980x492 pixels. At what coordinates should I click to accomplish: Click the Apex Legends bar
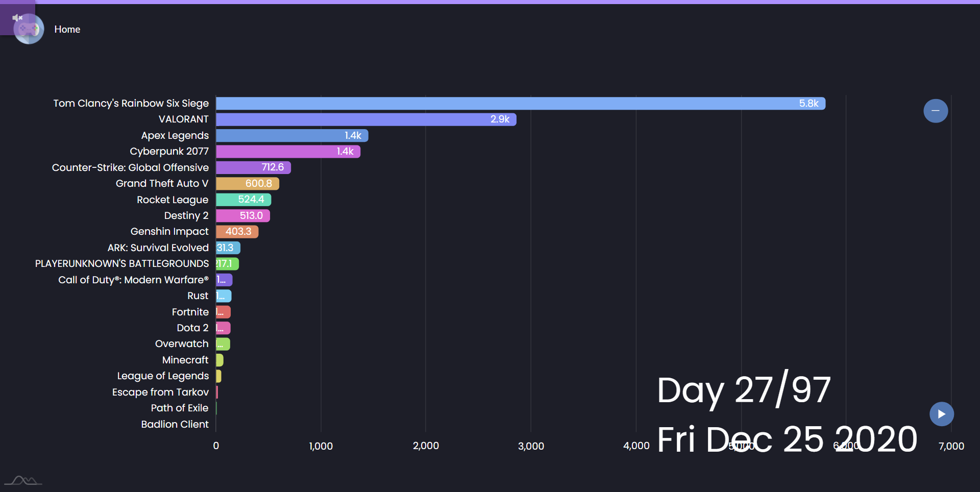point(291,136)
